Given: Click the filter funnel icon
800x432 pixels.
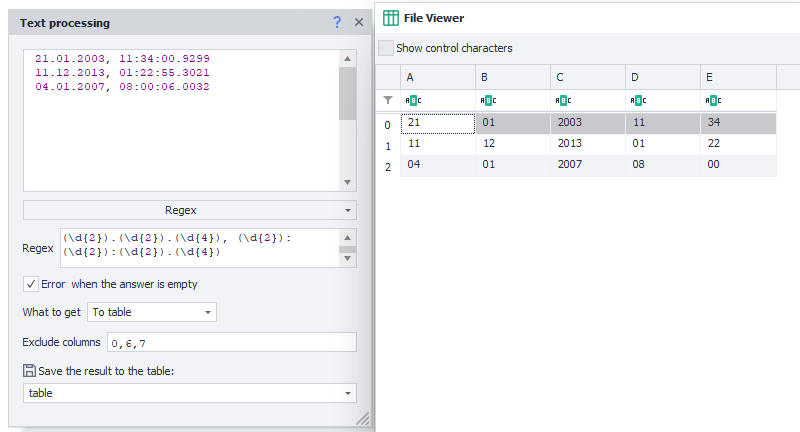Looking at the screenshot, I should 388,100.
